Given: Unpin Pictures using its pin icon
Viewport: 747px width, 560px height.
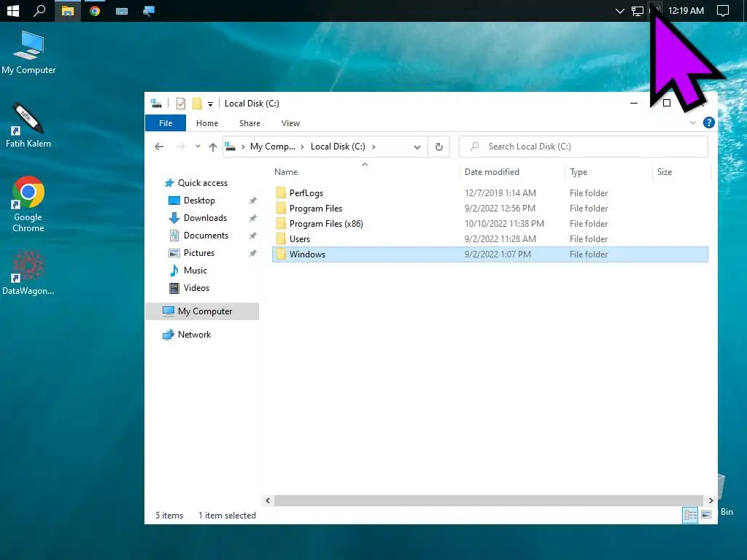Looking at the screenshot, I should coord(253,253).
